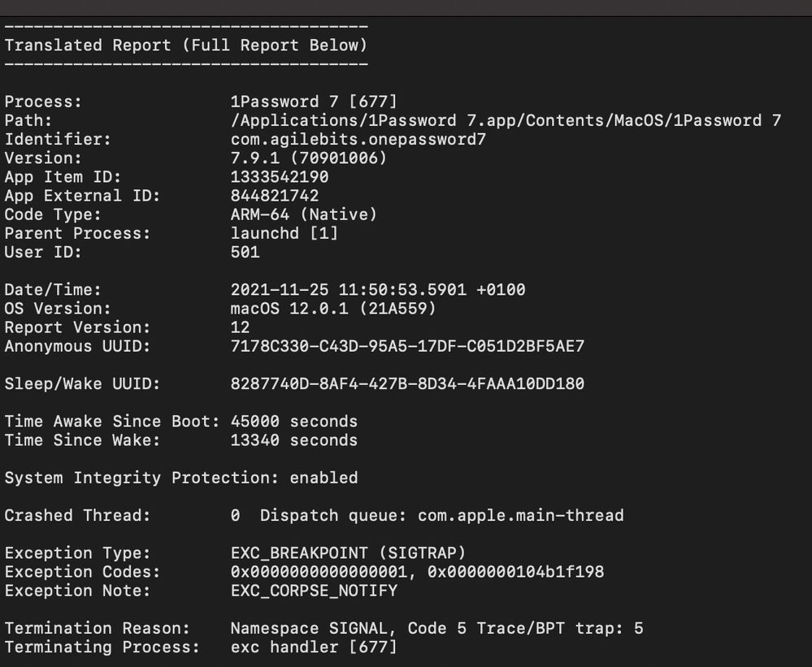Click the Anonymous UUID value
This screenshot has width=812, height=667.
pos(407,346)
